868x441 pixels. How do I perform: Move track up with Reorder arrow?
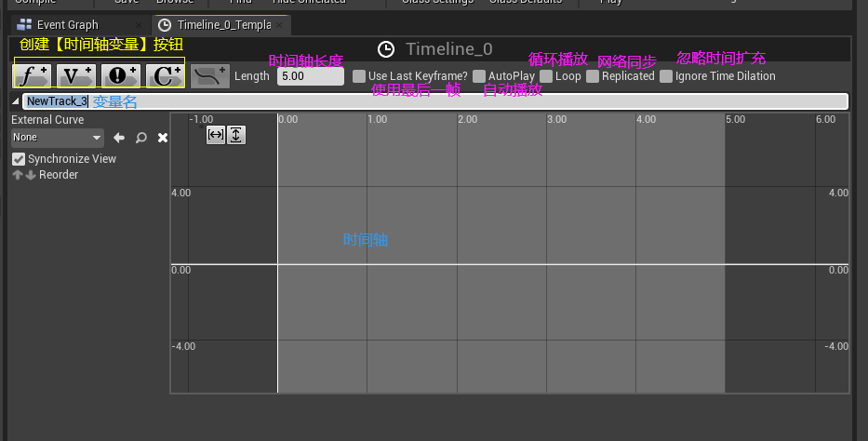pos(17,175)
